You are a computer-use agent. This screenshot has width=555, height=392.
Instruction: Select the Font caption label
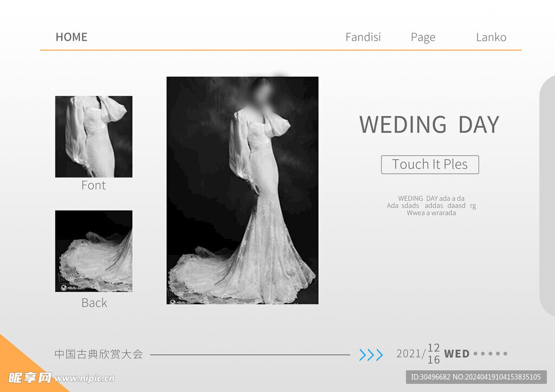point(93,185)
